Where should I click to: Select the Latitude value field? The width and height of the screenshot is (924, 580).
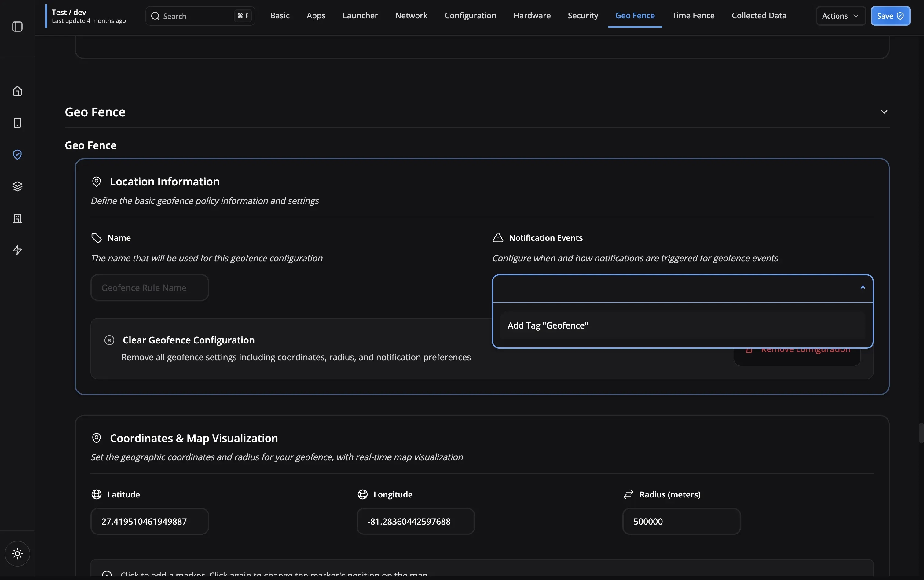click(x=149, y=521)
